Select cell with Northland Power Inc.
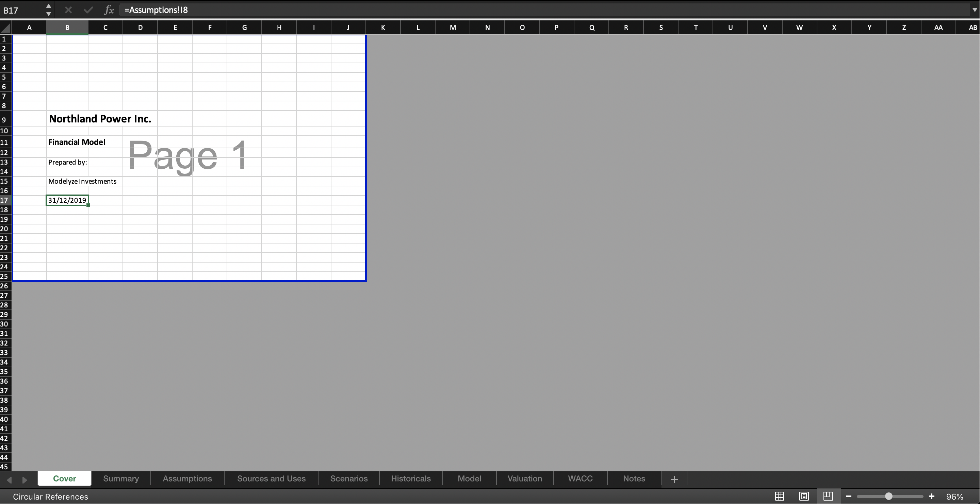 coord(67,119)
